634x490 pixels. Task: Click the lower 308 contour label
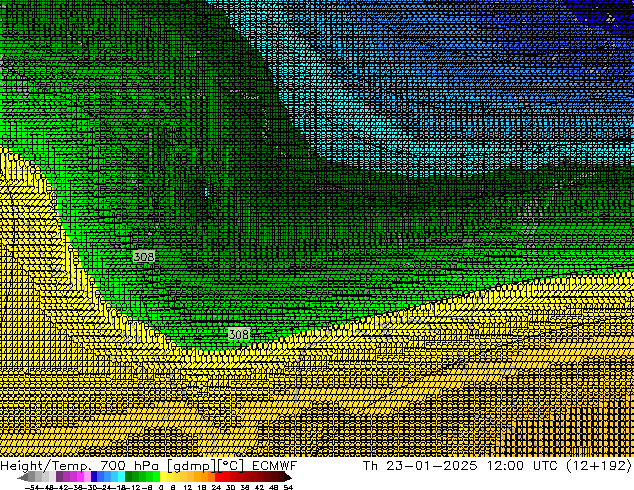[x=239, y=334]
